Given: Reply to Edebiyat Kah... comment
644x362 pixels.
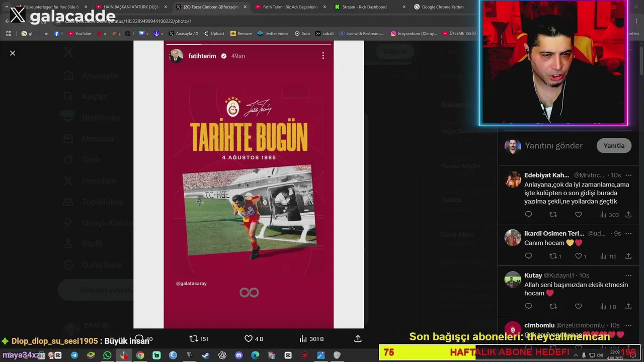Looking at the screenshot, I should [528, 215].
